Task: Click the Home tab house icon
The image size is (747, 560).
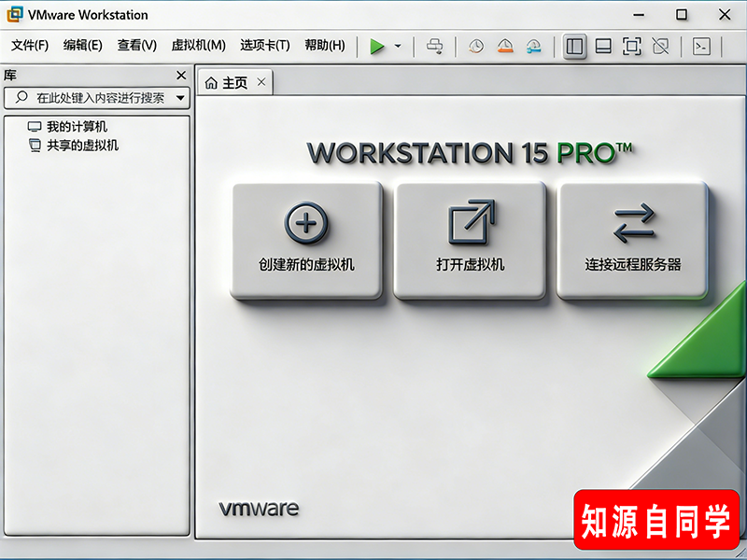Action: [x=213, y=81]
